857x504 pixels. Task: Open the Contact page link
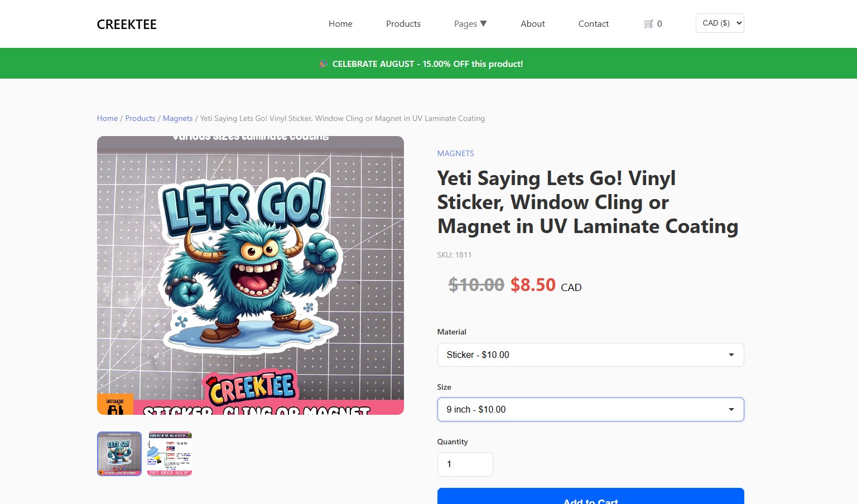pos(594,24)
